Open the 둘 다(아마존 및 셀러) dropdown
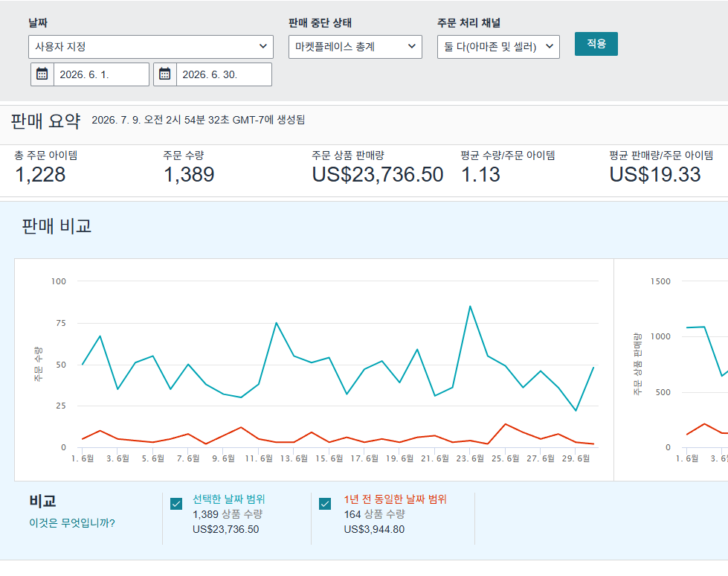Screen dimensions: 728x576 (498, 47)
